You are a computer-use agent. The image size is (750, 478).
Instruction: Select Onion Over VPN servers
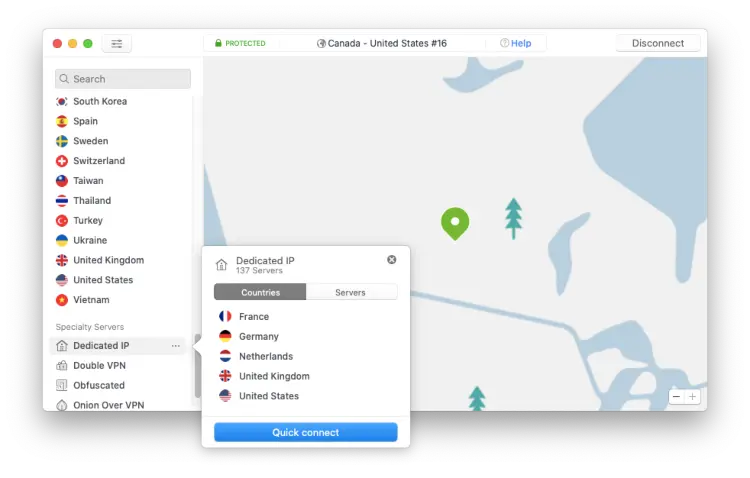pyautogui.click(x=108, y=405)
